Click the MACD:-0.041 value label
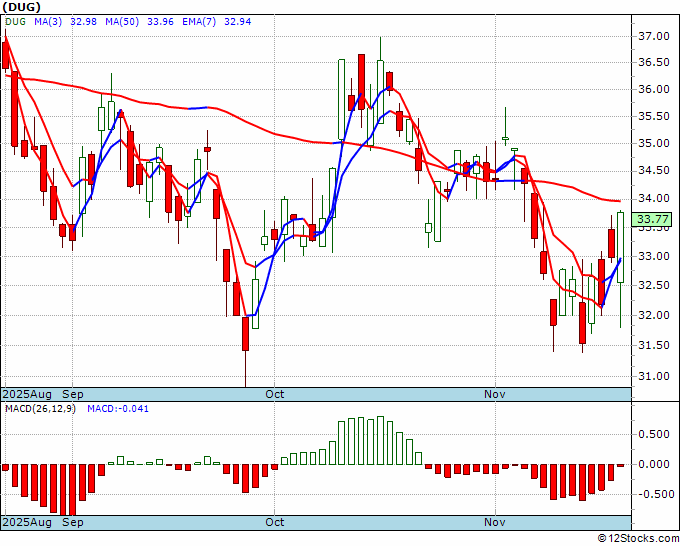The height and width of the screenshot is (546, 680). [x=118, y=409]
